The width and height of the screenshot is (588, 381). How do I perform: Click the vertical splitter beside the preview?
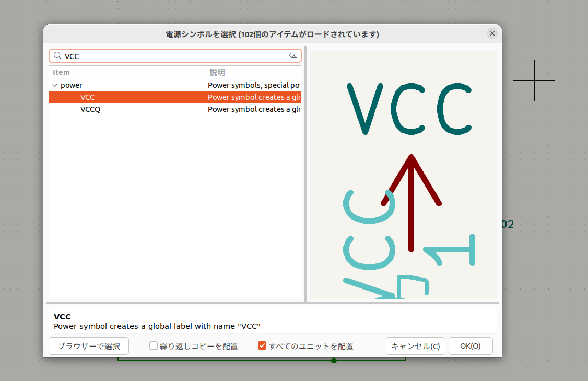click(x=305, y=174)
